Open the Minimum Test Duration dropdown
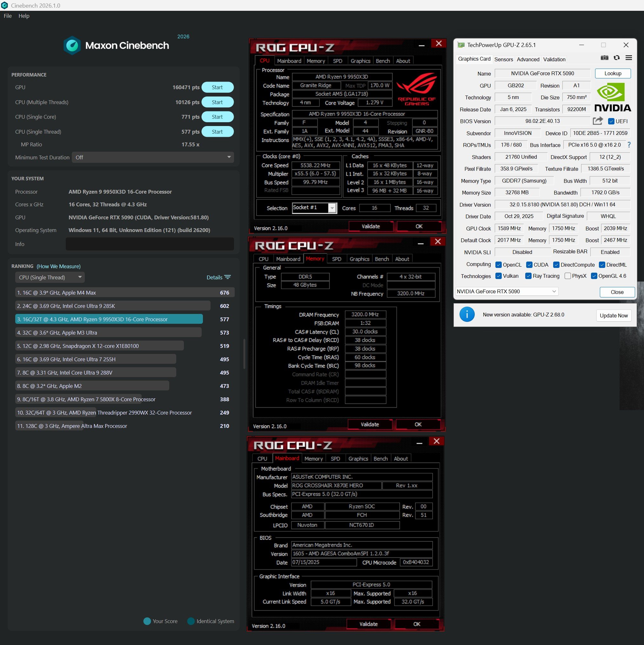 pyautogui.click(x=153, y=157)
